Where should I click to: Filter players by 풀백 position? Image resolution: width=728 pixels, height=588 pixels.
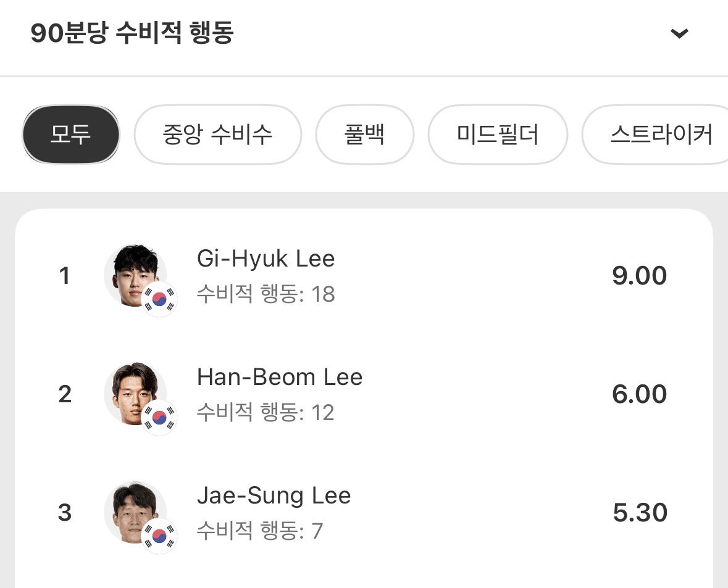(x=364, y=135)
